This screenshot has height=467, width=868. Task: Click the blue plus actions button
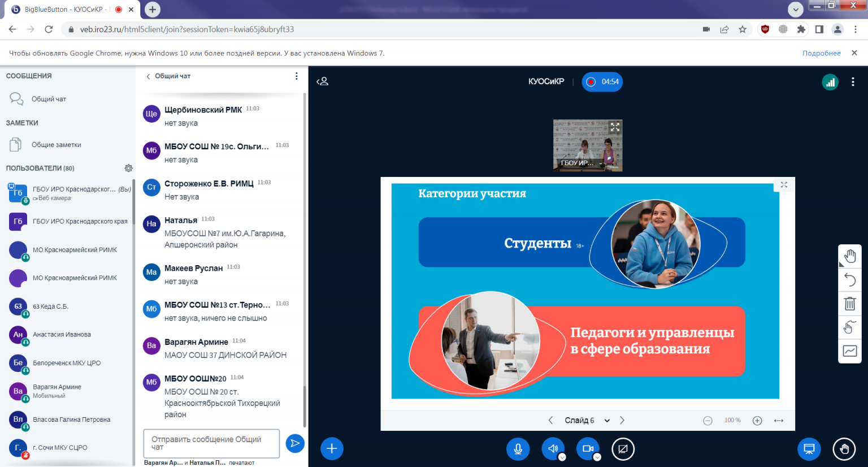point(332,449)
